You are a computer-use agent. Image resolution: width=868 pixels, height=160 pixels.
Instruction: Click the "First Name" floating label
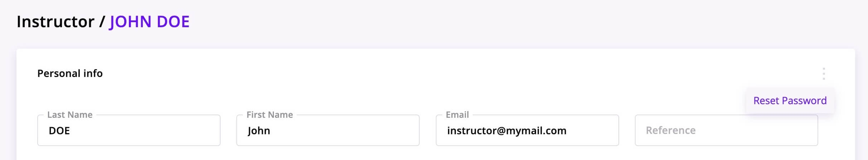pyautogui.click(x=269, y=115)
